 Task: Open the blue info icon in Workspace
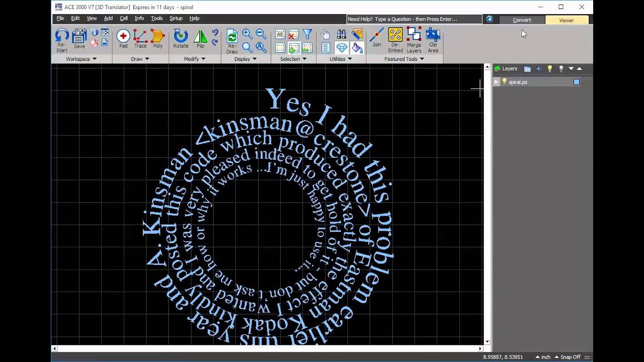point(95,33)
